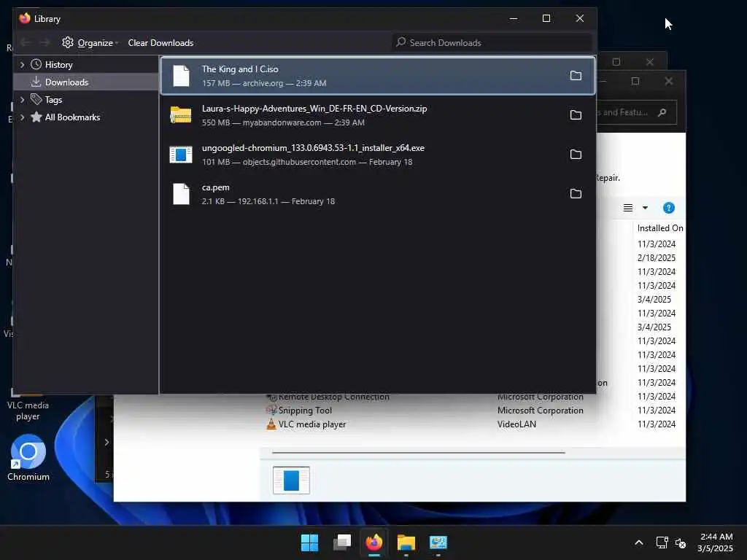Click the Downloads arrow icon in sidebar
The height and width of the screenshot is (560, 747).
point(36,82)
